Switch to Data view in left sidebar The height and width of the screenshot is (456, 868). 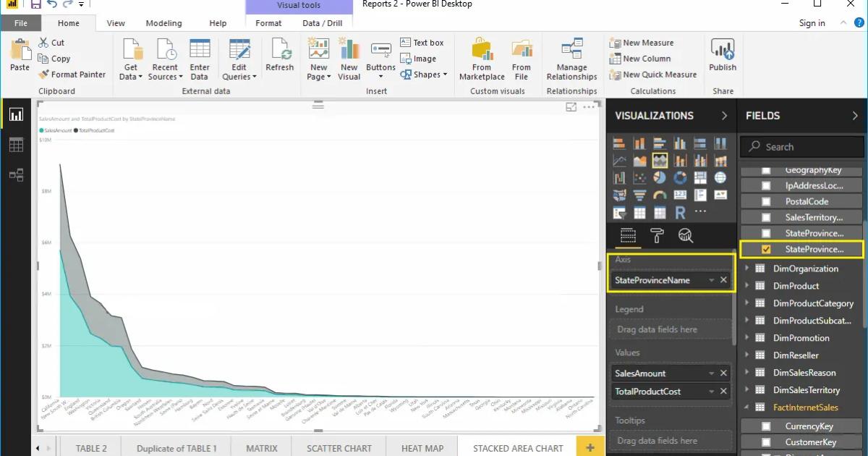click(x=16, y=144)
